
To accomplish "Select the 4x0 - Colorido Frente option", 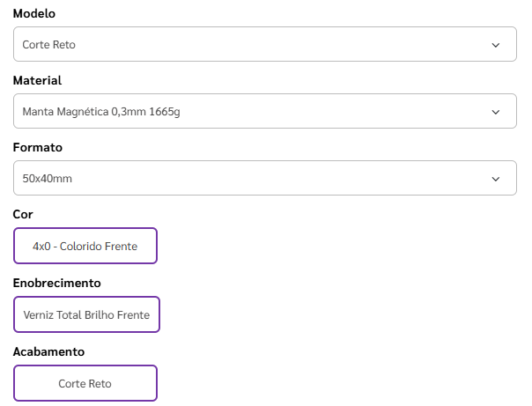I will [x=85, y=246].
